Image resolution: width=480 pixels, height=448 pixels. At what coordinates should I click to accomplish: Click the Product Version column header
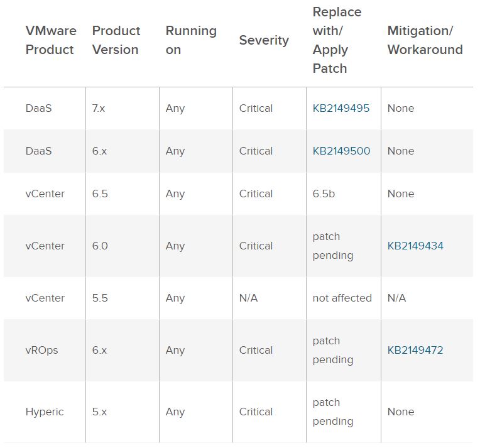(116, 40)
